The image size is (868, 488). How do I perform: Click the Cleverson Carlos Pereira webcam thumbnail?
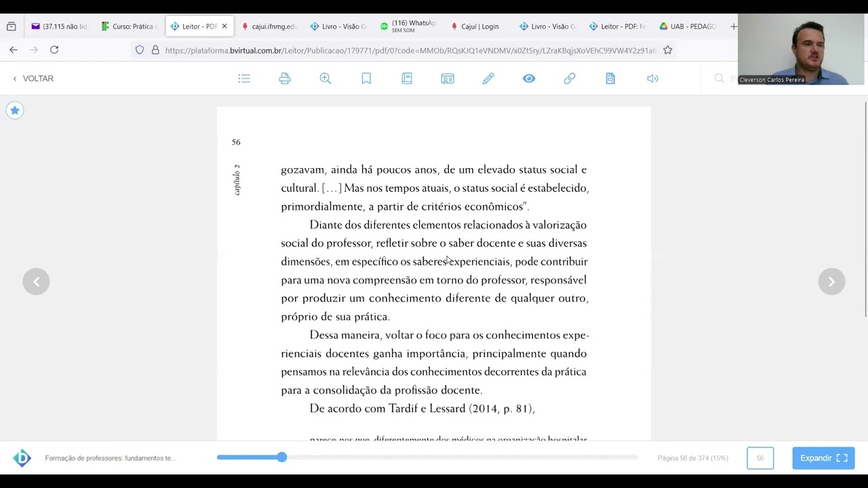point(801,49)
